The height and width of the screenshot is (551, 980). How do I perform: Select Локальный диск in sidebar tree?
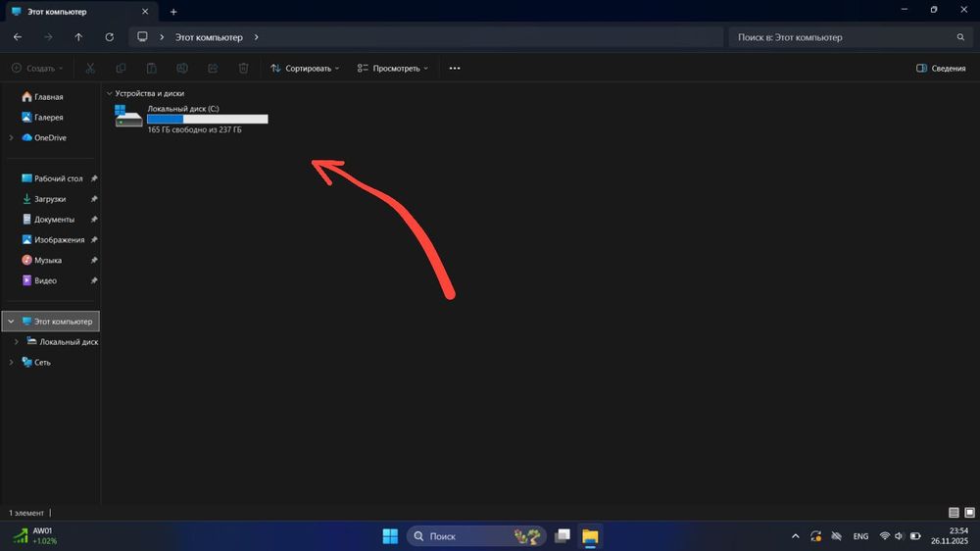tap(69, 342)
